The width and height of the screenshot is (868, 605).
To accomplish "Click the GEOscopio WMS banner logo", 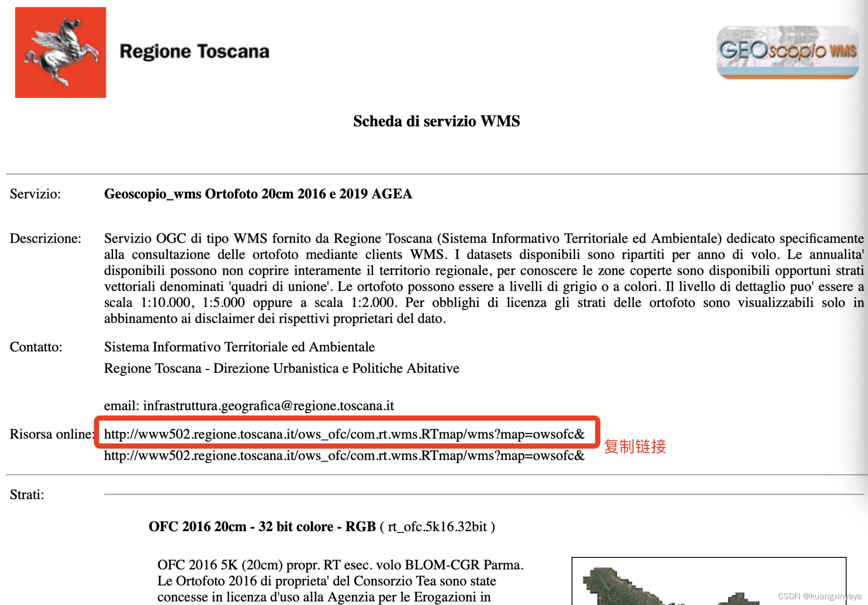I will [x=787, y=52].
